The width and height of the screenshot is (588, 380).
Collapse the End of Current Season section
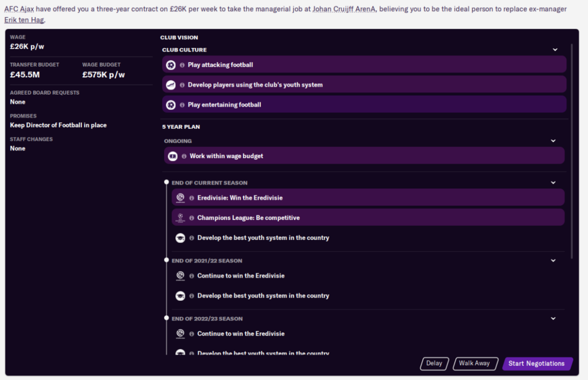coord(553,183)
